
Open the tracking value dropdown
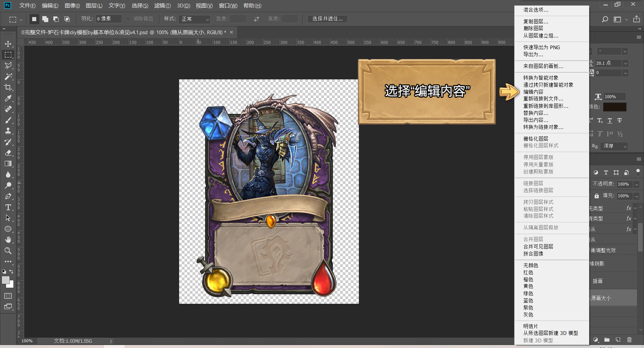pos(625,73)
